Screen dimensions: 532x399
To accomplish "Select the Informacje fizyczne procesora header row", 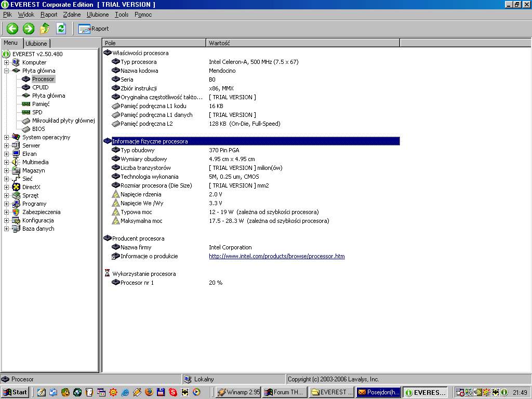I will [251, 141].
